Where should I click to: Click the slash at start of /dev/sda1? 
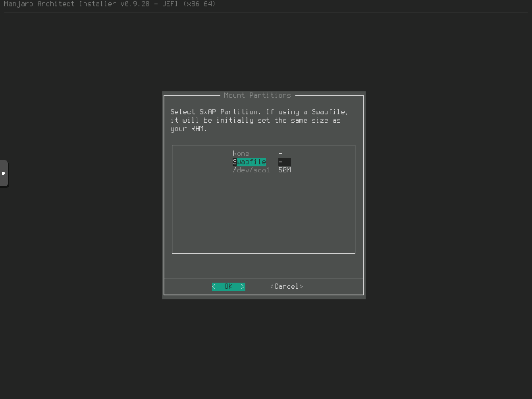pyautogui.click(x=234, y=170)
